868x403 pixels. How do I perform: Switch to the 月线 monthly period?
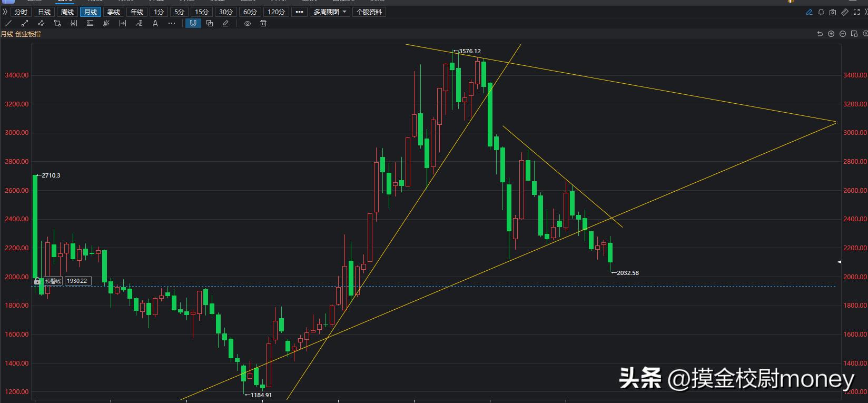click(91, 12)
